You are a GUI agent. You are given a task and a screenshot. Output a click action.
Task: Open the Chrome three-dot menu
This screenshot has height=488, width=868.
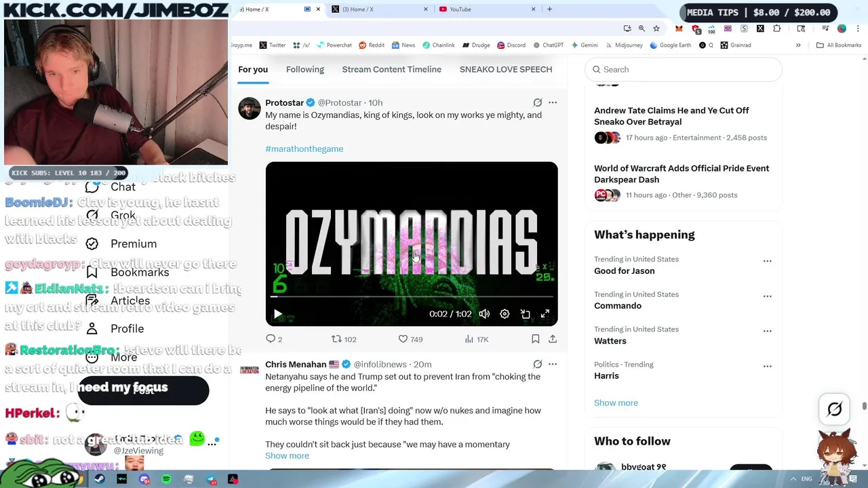click(858, 28)
